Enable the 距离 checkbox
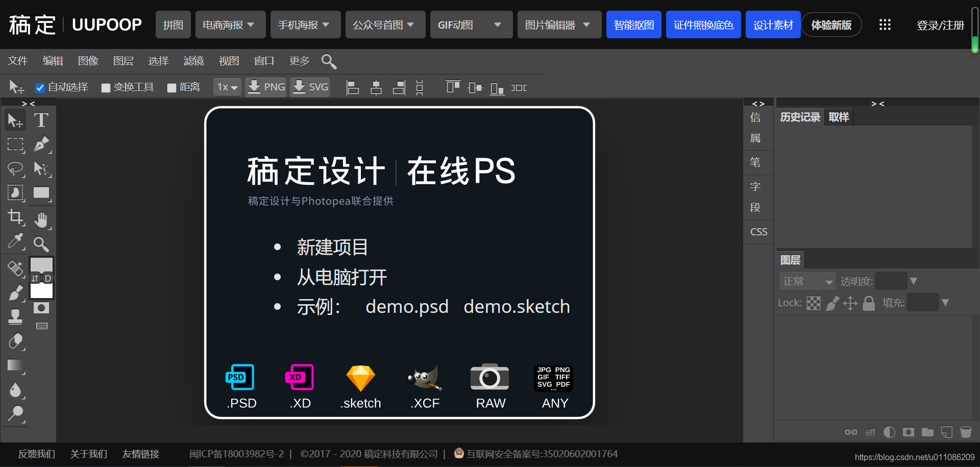 pos(171,88)
